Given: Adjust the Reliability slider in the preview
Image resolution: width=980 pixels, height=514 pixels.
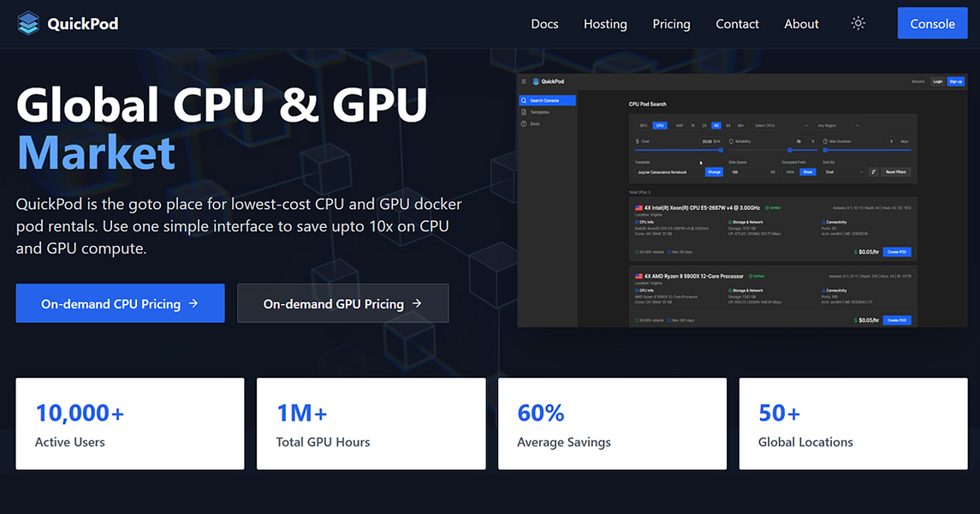Looking at the screenshot, I should point(773,150).
